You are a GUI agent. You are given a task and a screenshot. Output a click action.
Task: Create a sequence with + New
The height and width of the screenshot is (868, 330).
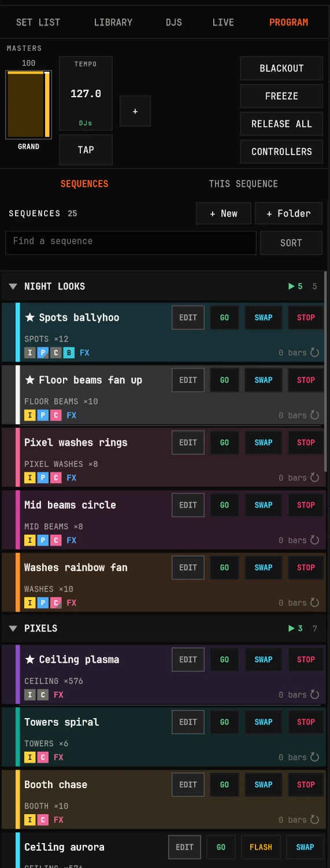224,214
